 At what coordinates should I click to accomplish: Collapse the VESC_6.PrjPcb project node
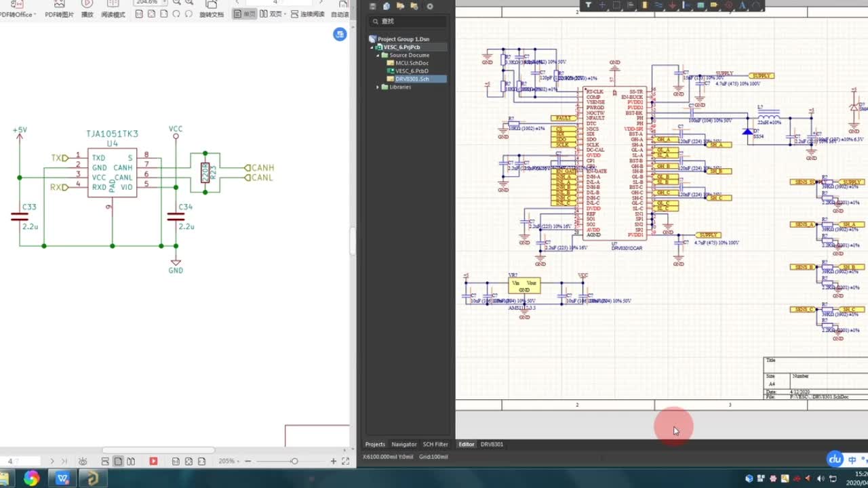click(372, 47)
